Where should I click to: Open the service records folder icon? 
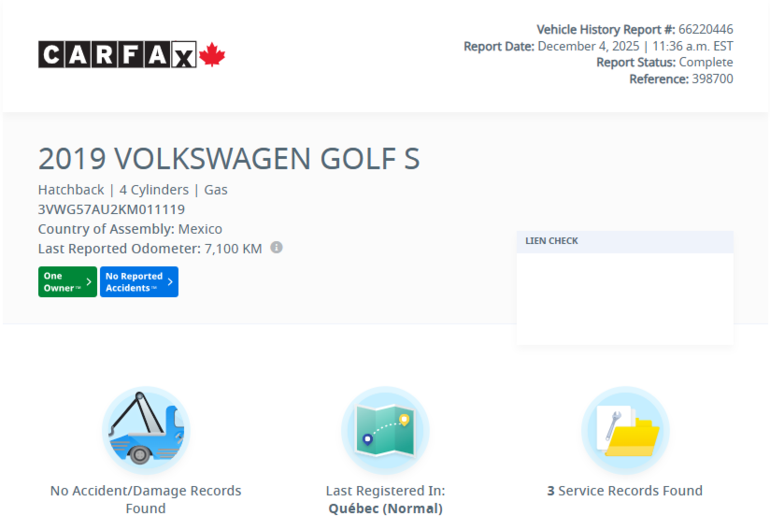[625, 430]
